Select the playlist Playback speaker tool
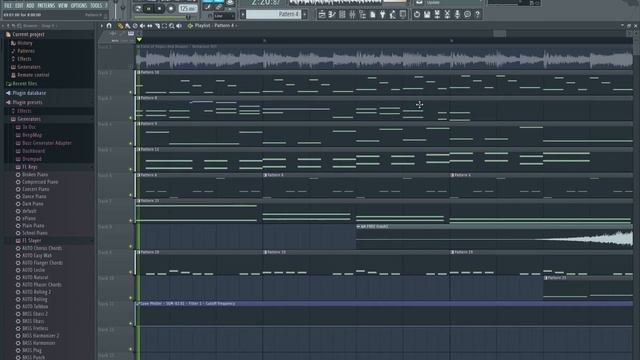The height and width of the screenshot is (360, 640). click(x=179, y=26)
